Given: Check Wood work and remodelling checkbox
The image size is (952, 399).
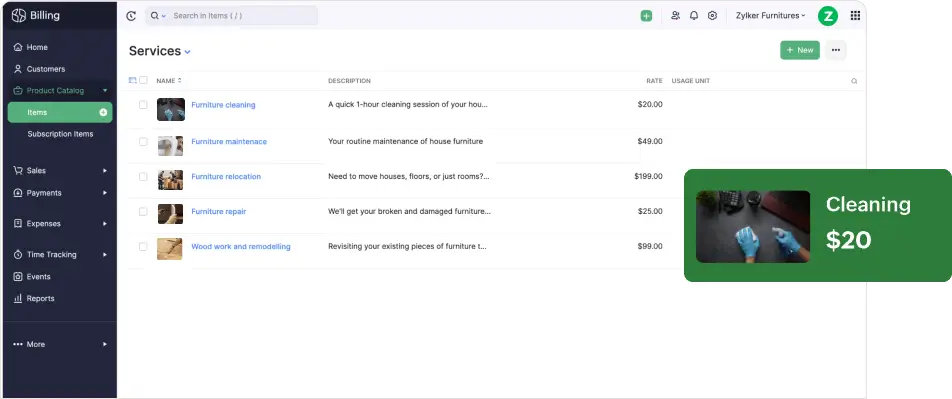Looking at the screenshot, I should (143, 247).
